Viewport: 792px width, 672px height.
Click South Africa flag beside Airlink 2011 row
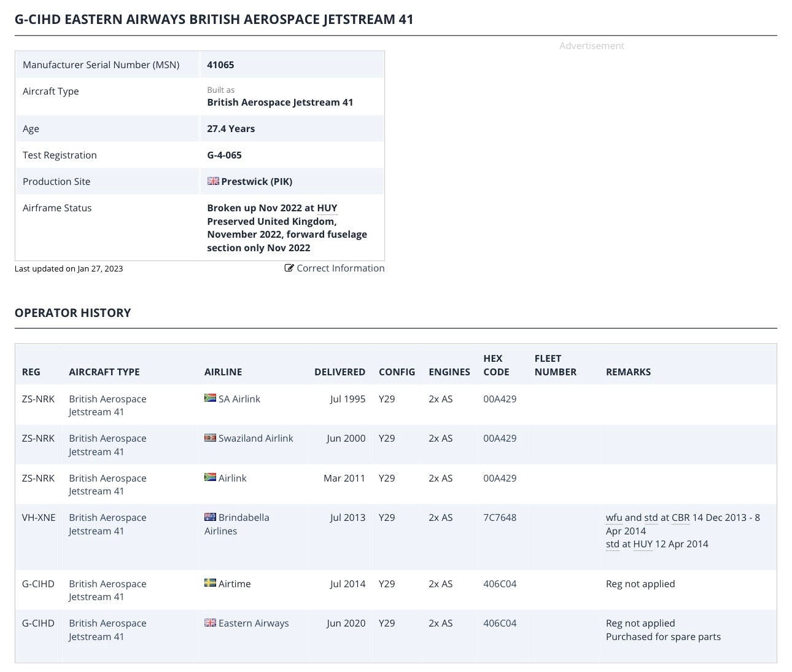click(x=210, y=477)
